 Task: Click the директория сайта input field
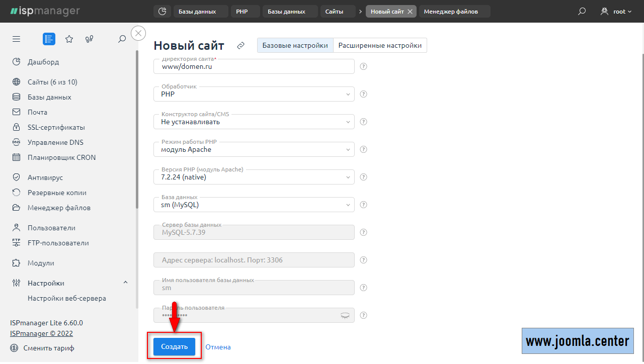coord(254,66)
